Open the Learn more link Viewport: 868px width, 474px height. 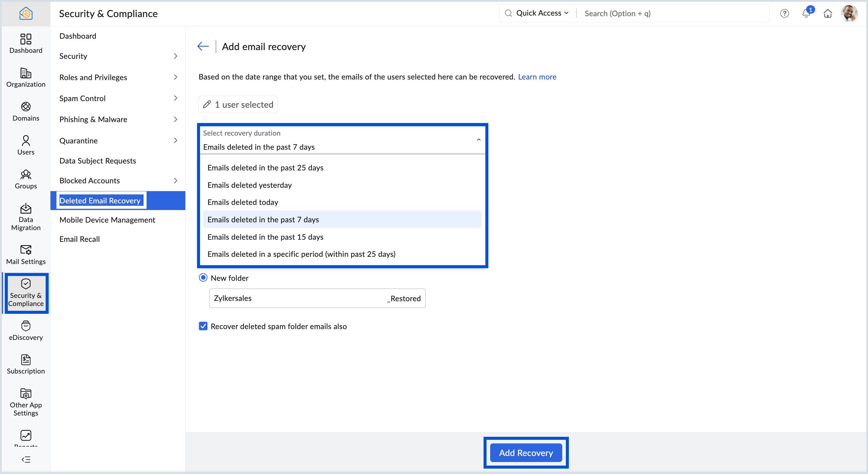click(537, 77)
